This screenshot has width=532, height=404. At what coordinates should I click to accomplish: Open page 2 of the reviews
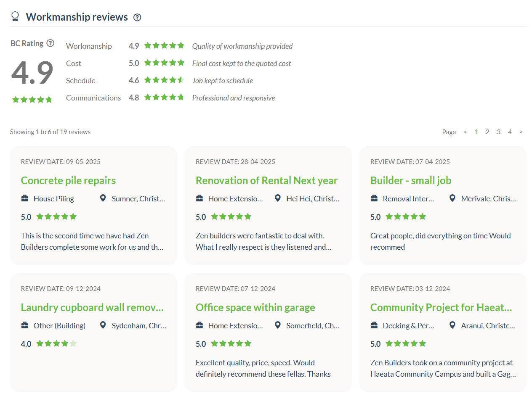[x=487, y=132]
